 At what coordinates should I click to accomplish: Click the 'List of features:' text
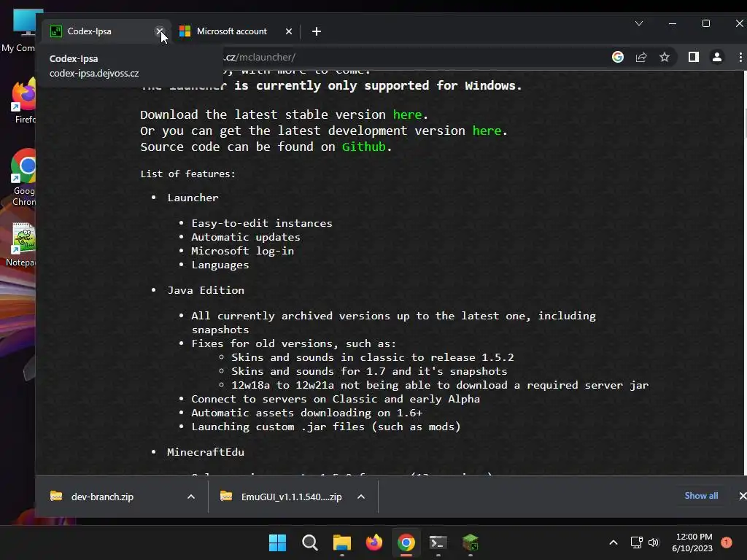(x=187, y=174)
